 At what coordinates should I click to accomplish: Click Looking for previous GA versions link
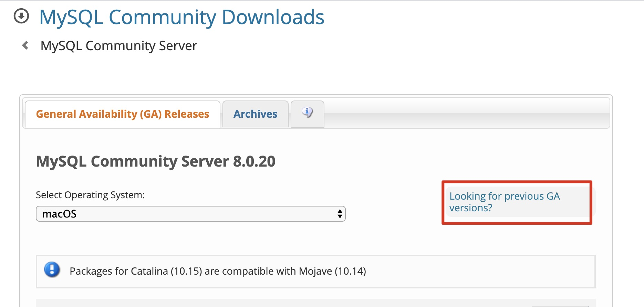click(x=505, y=202)
